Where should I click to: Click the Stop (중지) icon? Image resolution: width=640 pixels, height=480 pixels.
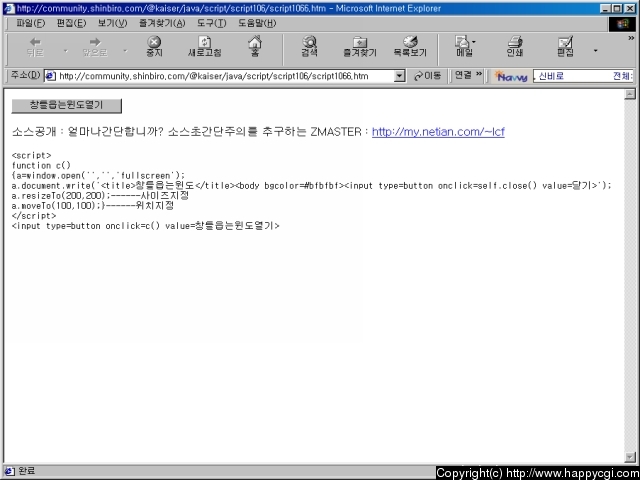(154, 47)
